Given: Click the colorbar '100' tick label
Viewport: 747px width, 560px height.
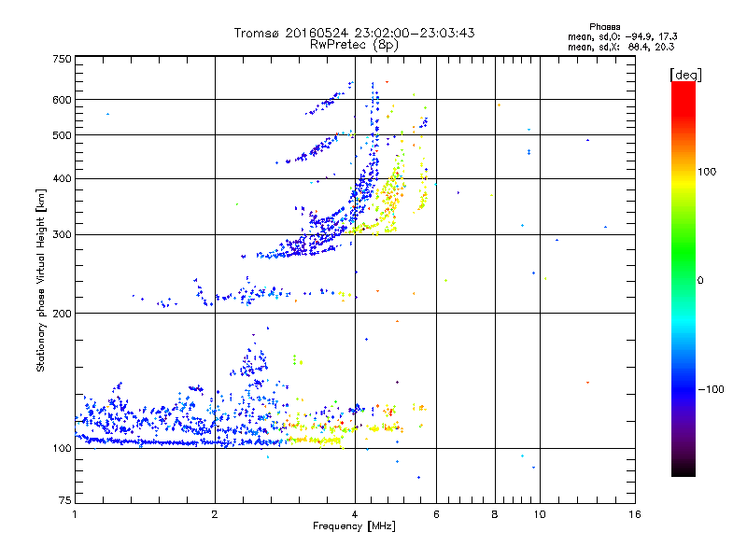Looking at the screenshot, I should [x=707, y=172].
